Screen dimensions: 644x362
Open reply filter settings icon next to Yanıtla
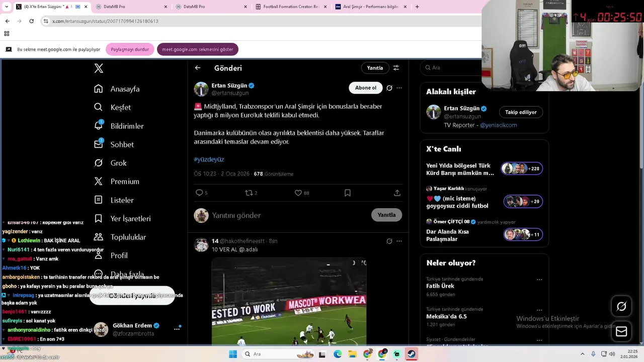[396, 68]
